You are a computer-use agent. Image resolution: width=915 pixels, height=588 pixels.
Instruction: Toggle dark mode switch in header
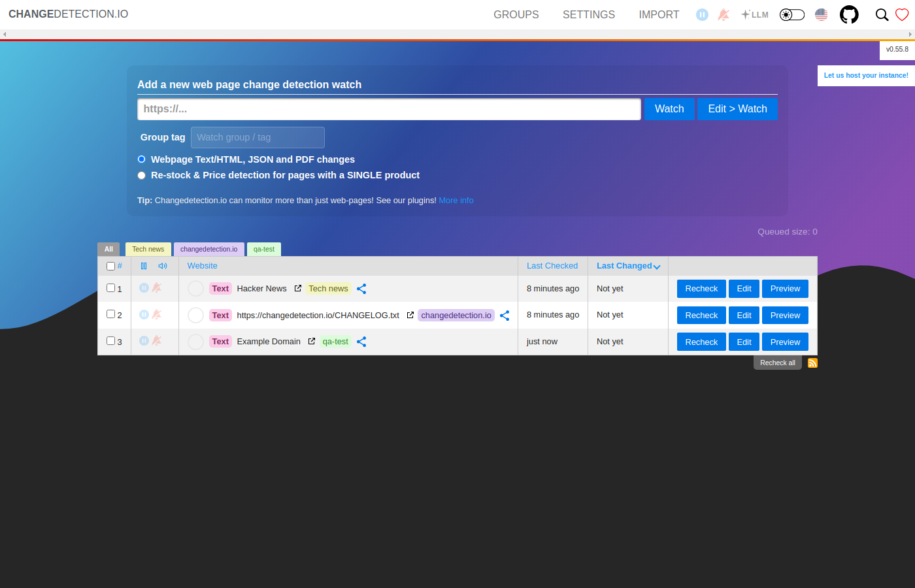[792, 14]
